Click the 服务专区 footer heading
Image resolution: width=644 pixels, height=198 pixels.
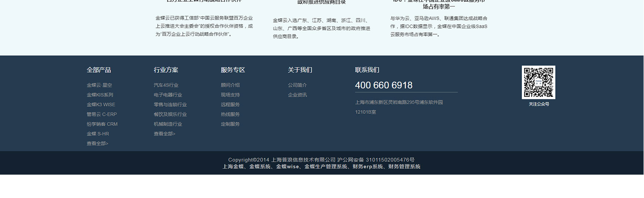pos(233,70)
